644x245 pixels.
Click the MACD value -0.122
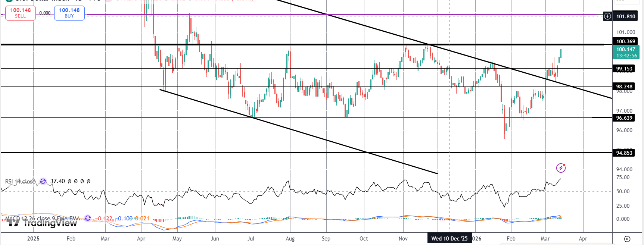click(103, 219)
